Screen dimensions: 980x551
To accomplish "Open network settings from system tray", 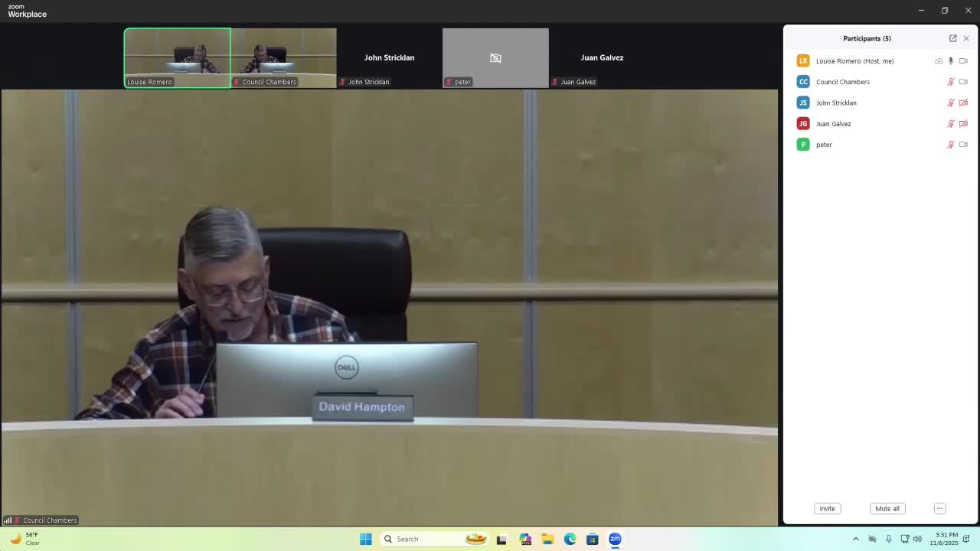I will click(904, 539).
